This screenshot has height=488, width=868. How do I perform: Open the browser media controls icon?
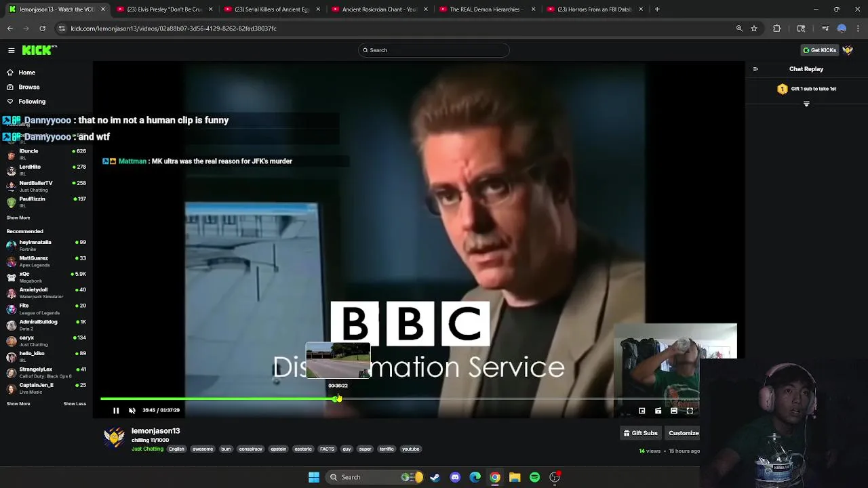coord(825,28)
